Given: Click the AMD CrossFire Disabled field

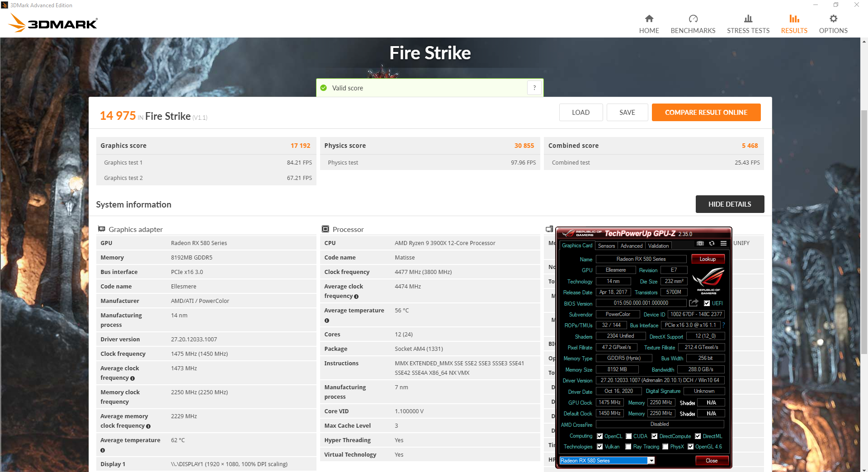Looking at the screenshot, I should 660,424.
